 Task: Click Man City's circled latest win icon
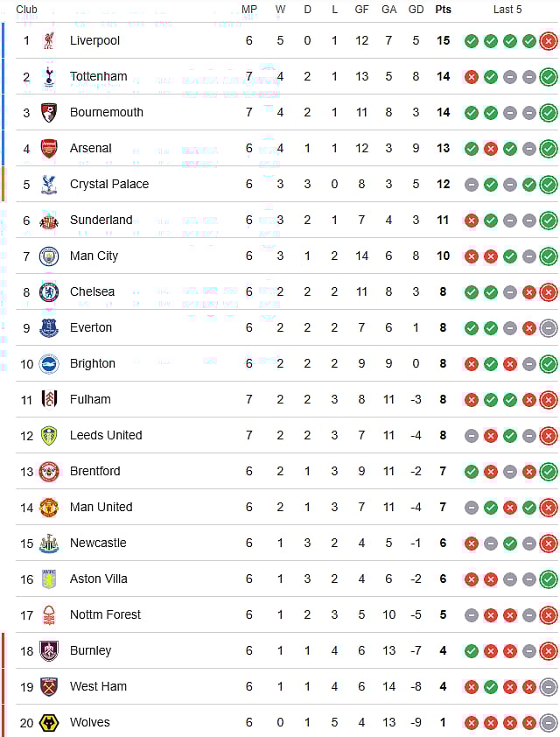pyautogui.click(x=549, y=256)
